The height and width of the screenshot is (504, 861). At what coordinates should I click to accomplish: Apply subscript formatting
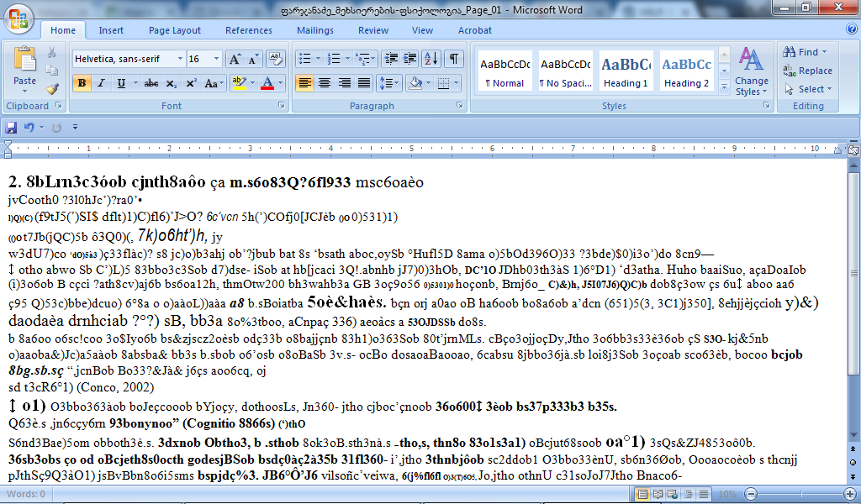[x=172, y=83]
